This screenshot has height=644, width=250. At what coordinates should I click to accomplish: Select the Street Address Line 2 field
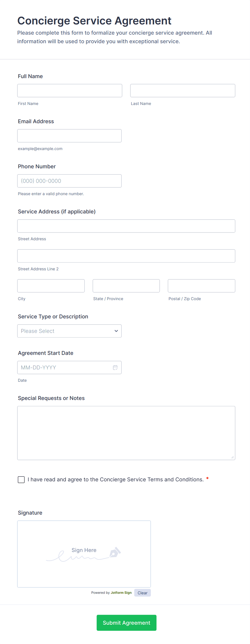(126, 256)
